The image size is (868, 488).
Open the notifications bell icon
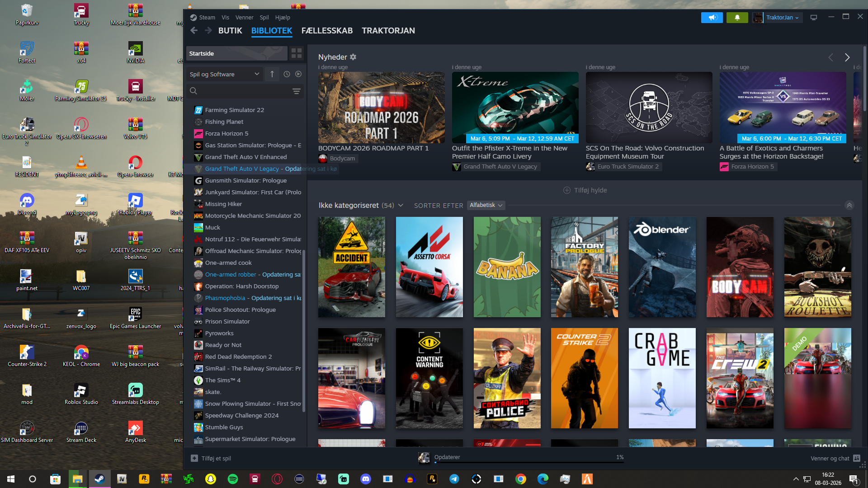click(x=737, y=18)
